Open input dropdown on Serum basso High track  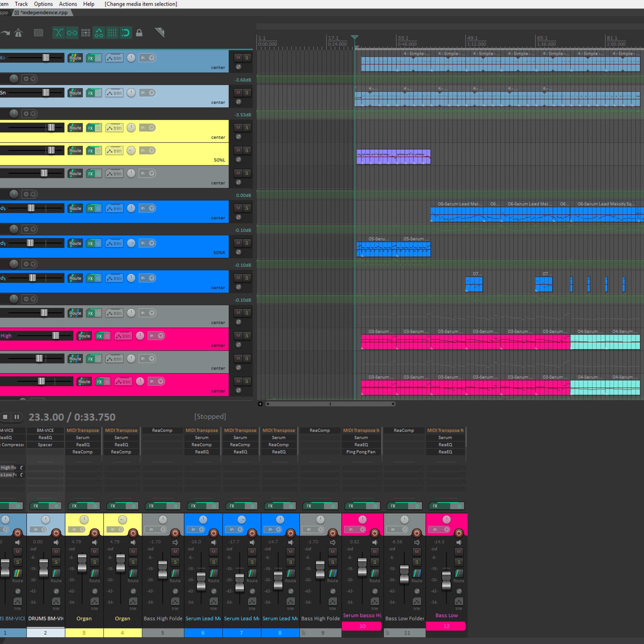161,336
